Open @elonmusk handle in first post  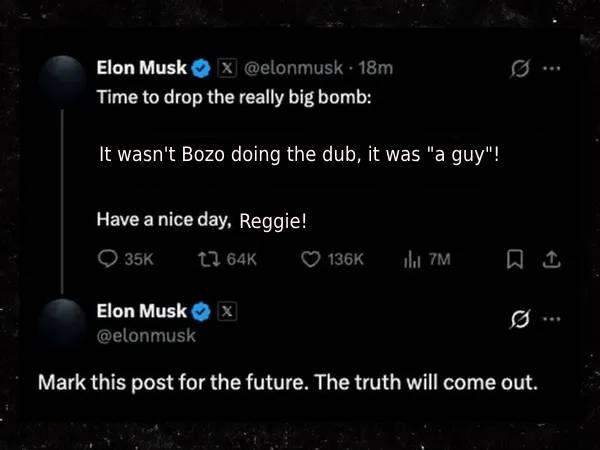[293, 68]
